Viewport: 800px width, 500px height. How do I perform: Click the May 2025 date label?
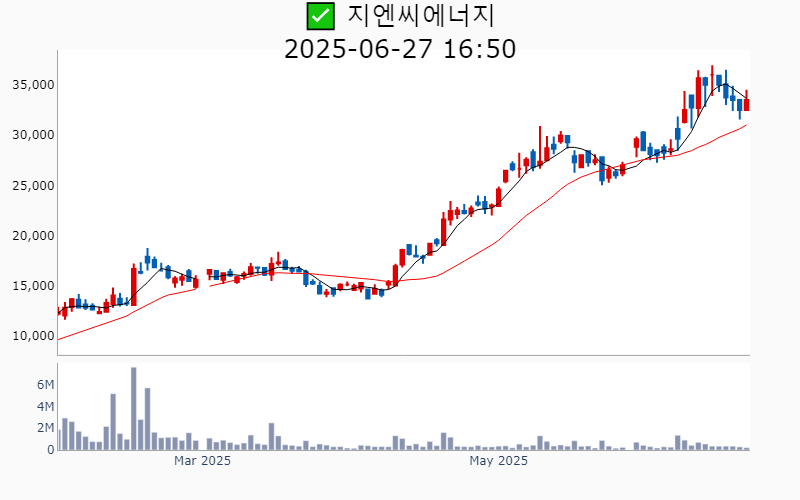click(x=498, y=461)
